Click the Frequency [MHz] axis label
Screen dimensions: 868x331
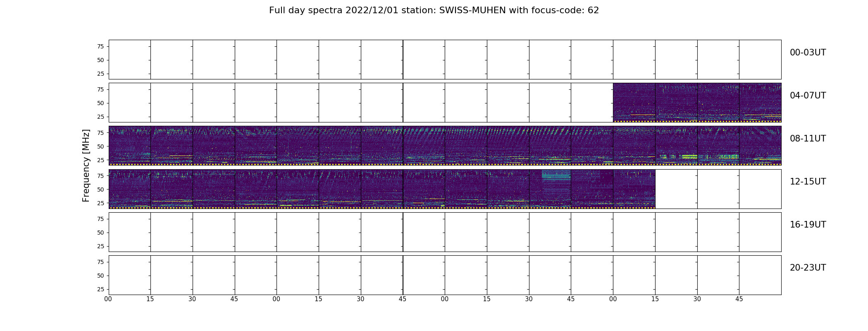pyautogui.click(x=86, y=165)
